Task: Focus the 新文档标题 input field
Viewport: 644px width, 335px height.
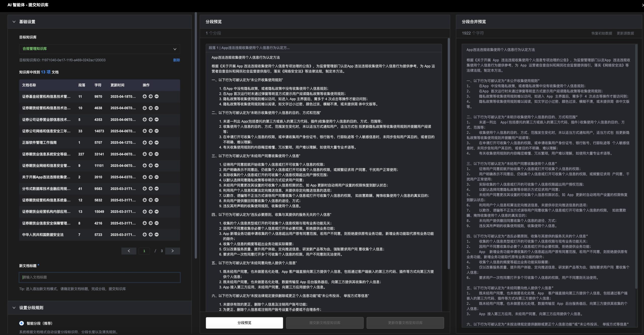Action: click(100, 277)
